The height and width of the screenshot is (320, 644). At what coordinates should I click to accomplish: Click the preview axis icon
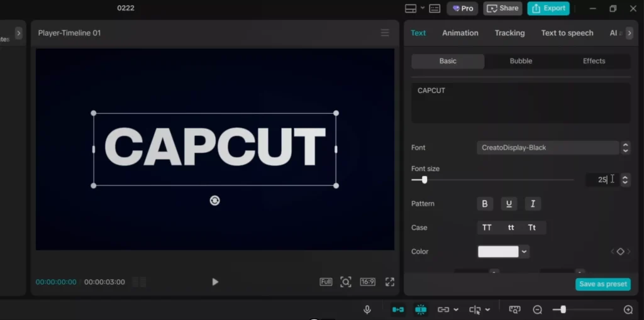[x=514, y=310]
